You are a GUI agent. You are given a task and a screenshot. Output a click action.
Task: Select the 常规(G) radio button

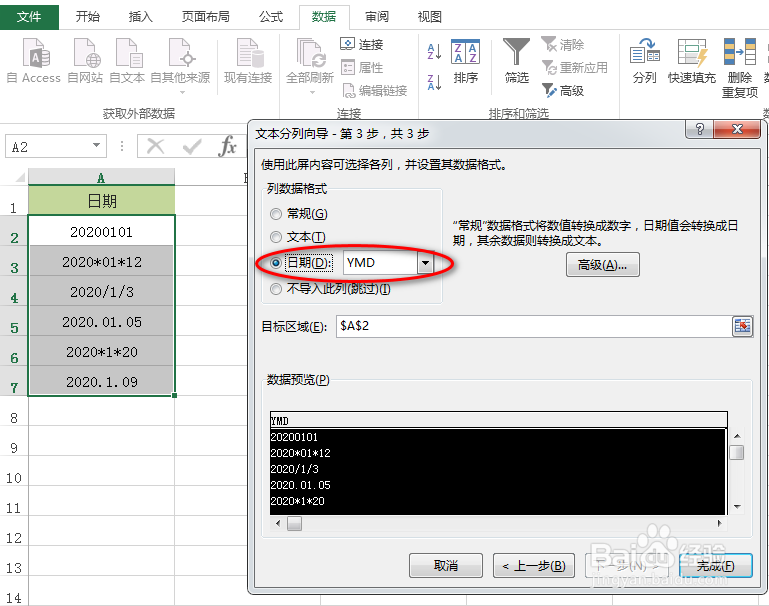[x=276, y=214]
